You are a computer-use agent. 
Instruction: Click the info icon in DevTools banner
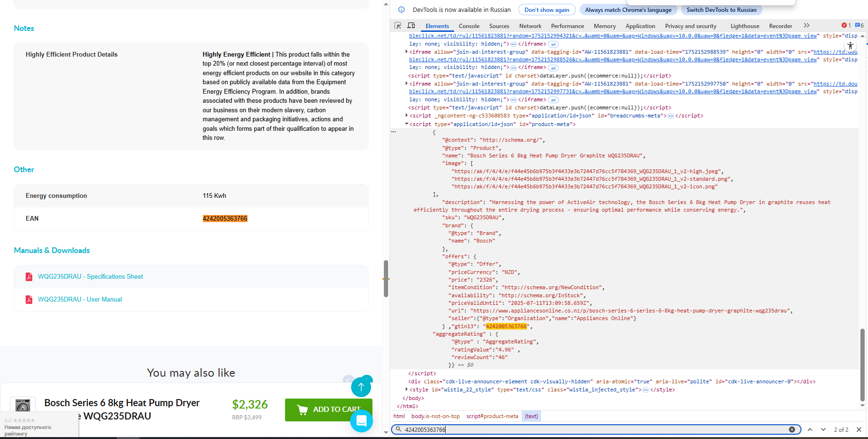(401, 10)
